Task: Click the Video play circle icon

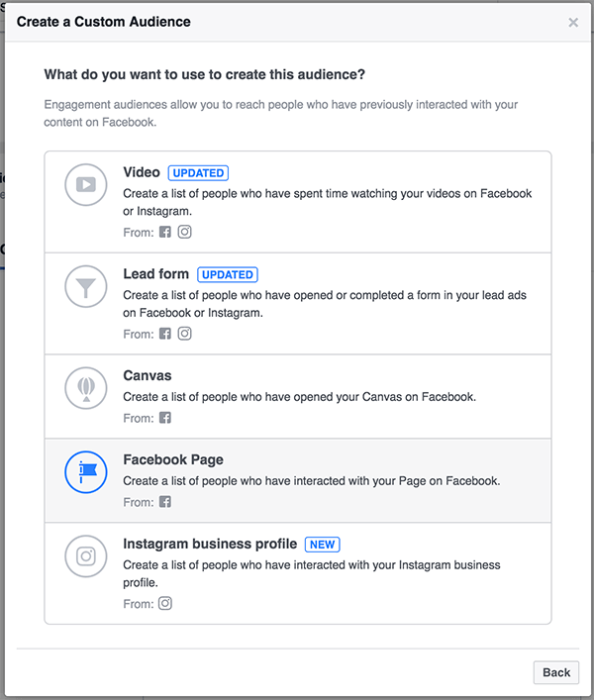Action: 86,185
